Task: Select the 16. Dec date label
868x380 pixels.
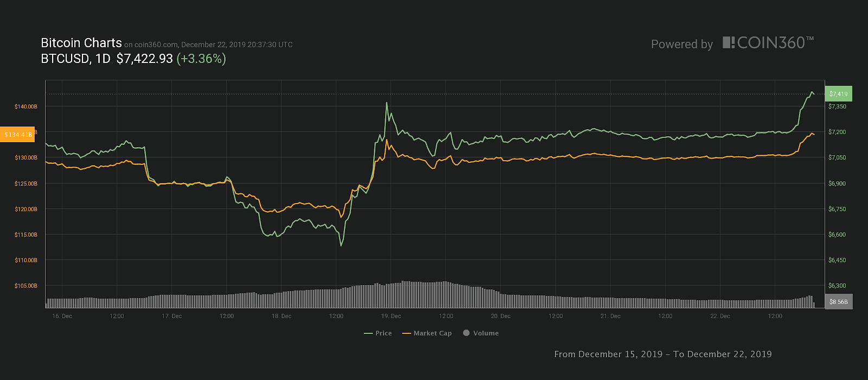Action: [62, 316]
